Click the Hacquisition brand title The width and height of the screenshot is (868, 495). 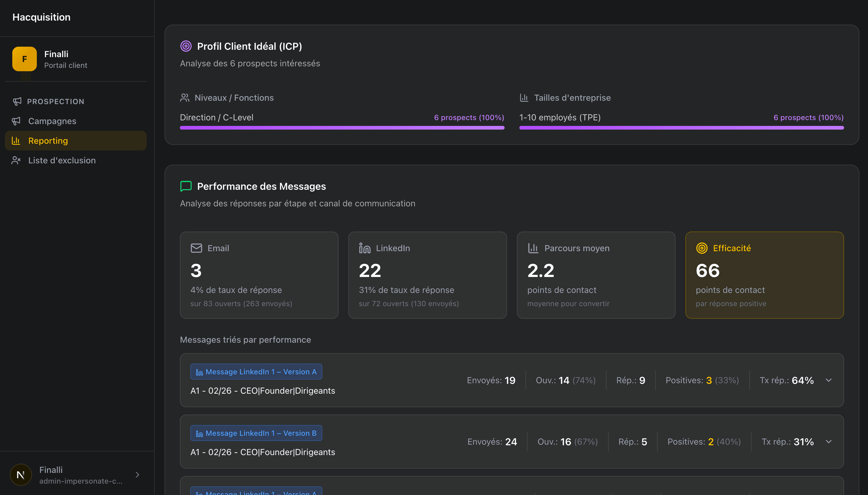click(x=41, y=17)
